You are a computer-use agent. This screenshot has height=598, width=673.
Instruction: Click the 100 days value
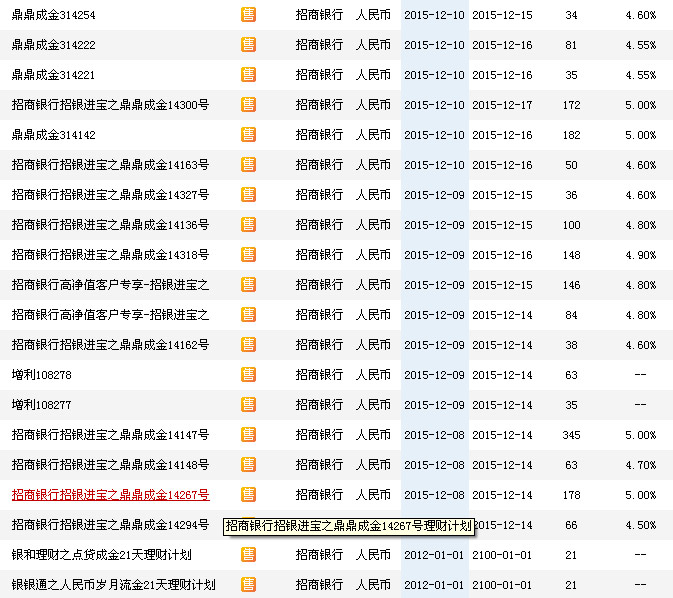tap(571, 225)
